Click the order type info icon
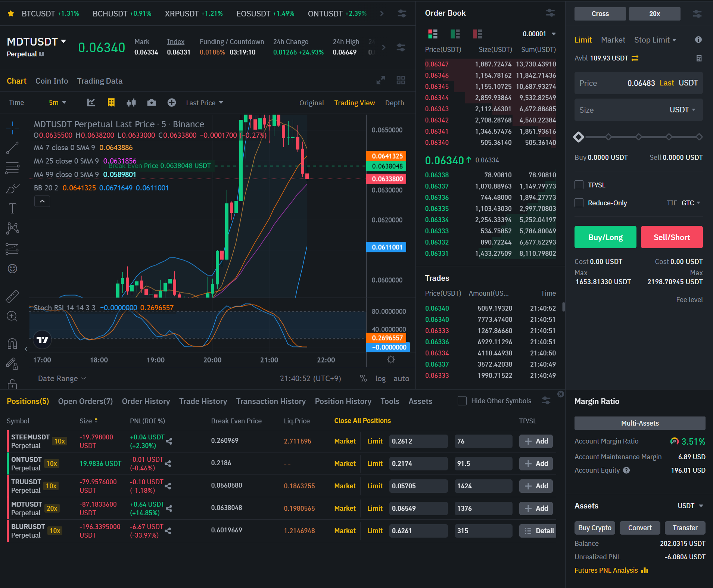 pos(698,40)
